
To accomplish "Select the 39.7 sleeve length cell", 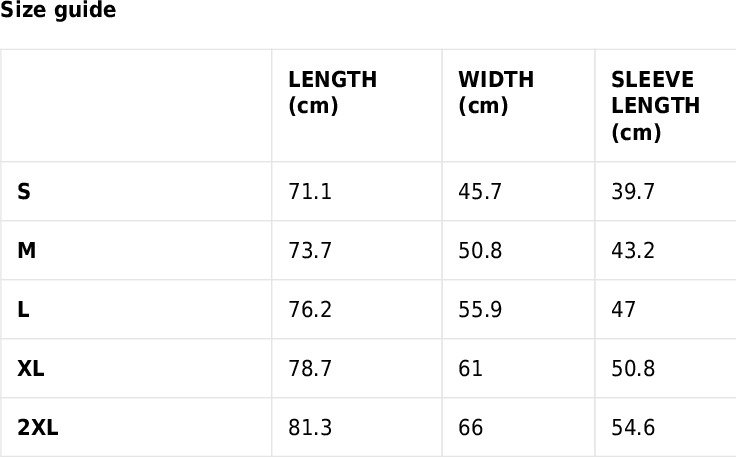I will pyautogui.click(x=633, y=192).
